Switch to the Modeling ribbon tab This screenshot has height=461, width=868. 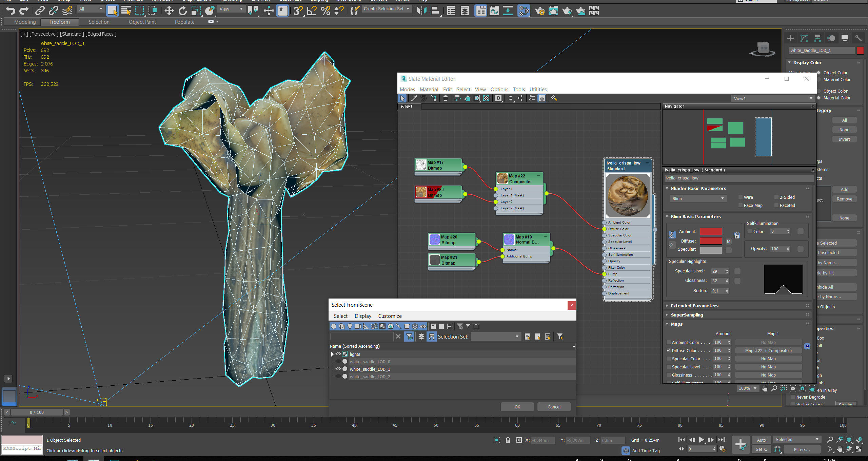(x=25, y=22)
